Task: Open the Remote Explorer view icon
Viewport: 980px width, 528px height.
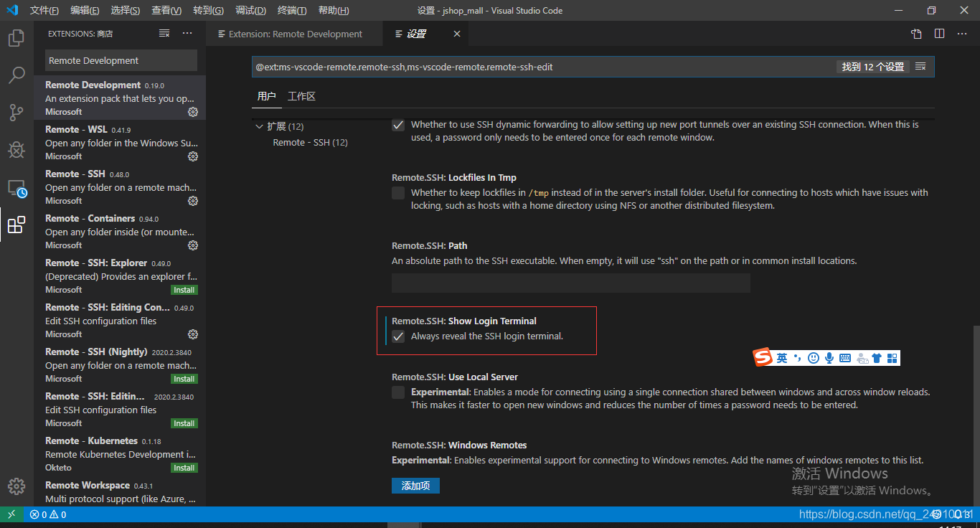Action: tap(16, 188)
